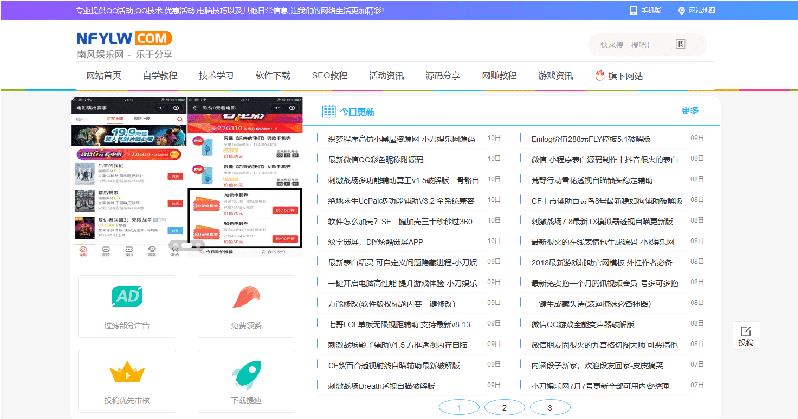
Task: Go to page 3 of today's updates
Action: point(550,407)
